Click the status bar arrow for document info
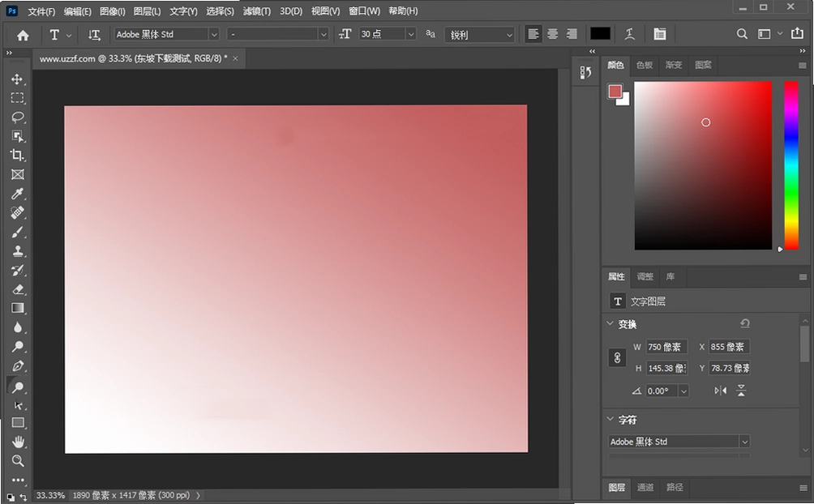The height and width of the screenshot is (504, 814). click(x=198, y=496)
